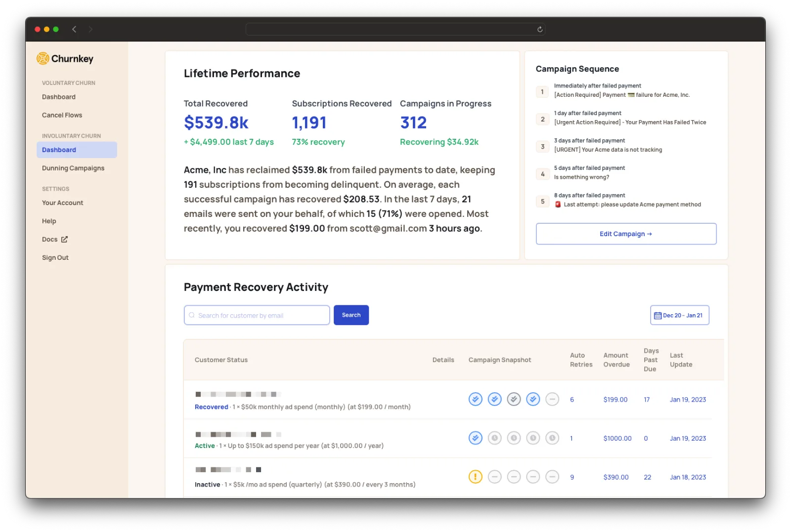
Task: Click the Recovered status label
Action: tap(211, 407)
